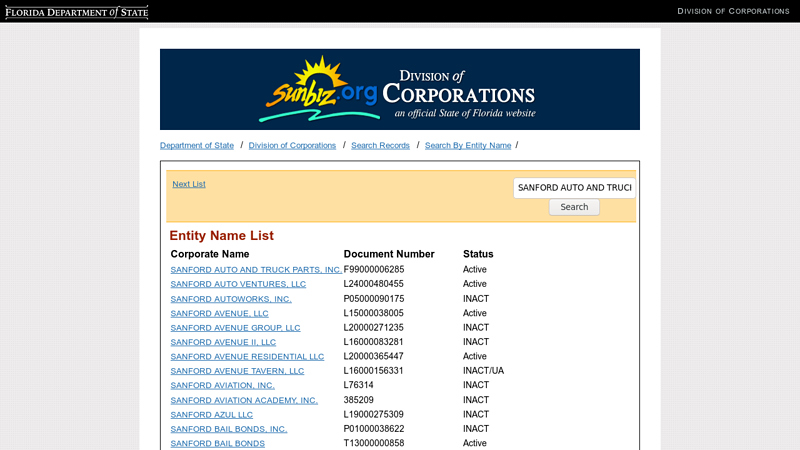Screen dimensions: 800x450
Task: Click the Sunbiz.org Division of Corporations banner
Action: click(x=399, y=89)
